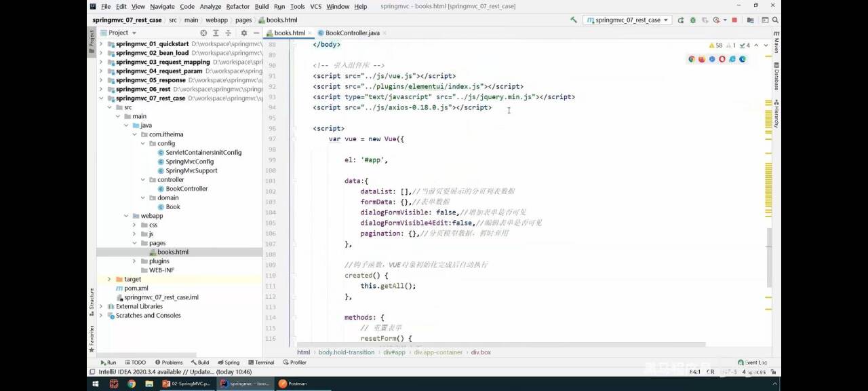Screen dimensions: 868x391
Task: Open the springmvc_07_rest_case run configuration dropdown
Action: point(628,20)
